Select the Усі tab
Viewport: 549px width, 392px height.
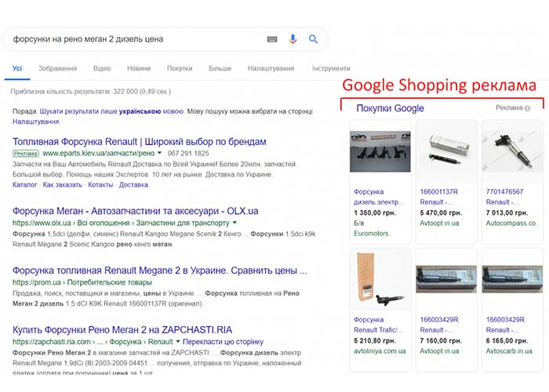coord(17,68)
